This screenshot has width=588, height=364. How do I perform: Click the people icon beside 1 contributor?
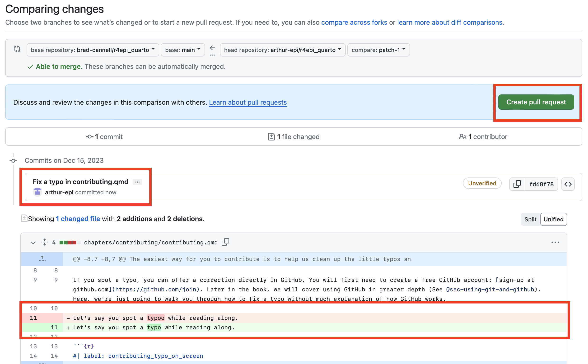coord(462,137)
